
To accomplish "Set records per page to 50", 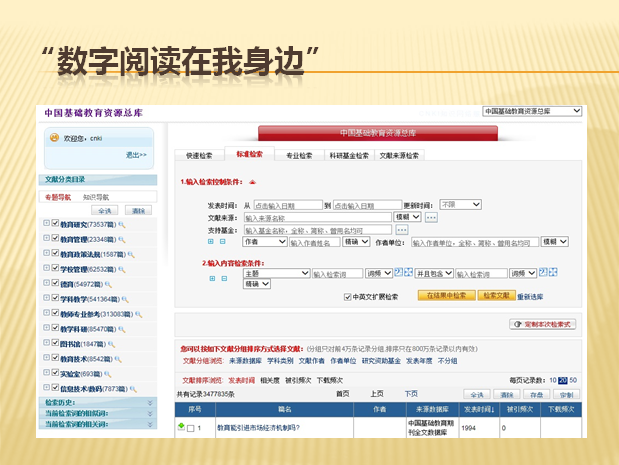I will click(x=572, y=381).
